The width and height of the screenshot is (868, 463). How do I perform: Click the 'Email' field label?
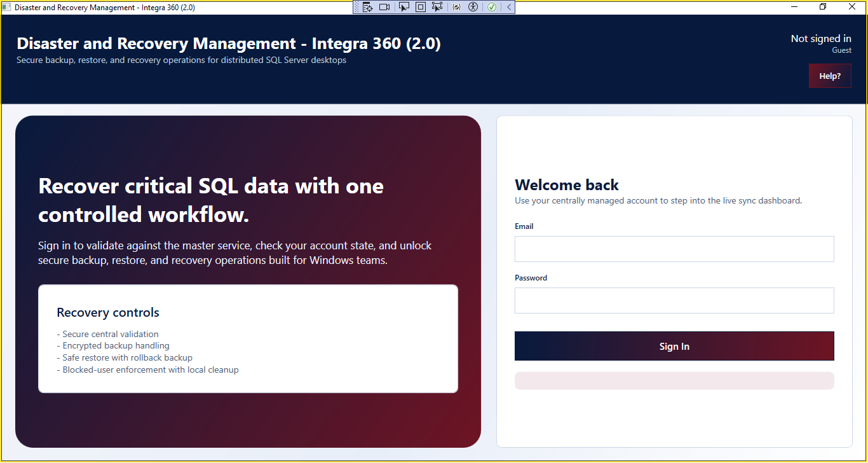524,226
